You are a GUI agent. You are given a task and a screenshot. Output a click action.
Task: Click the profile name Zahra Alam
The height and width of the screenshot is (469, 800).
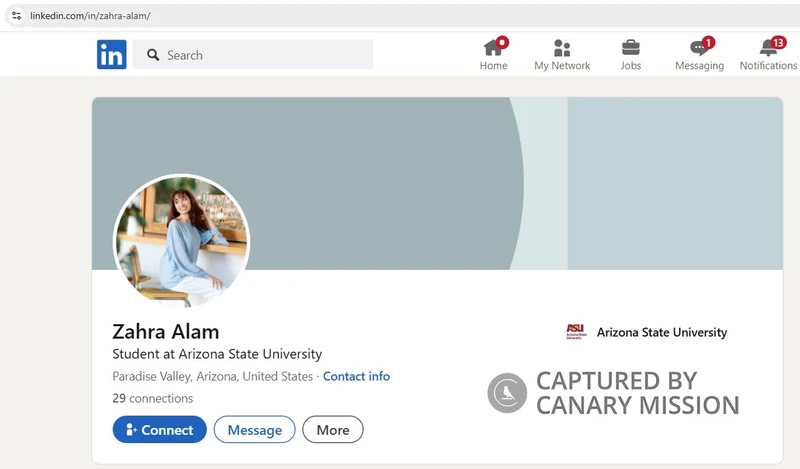coord(165,332)
